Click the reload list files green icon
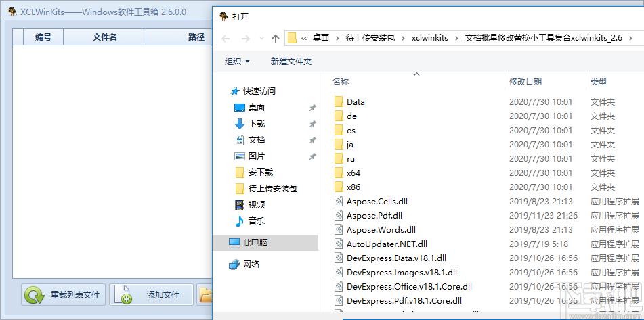This screenshot has height=320, width=644. coord(34,295)
